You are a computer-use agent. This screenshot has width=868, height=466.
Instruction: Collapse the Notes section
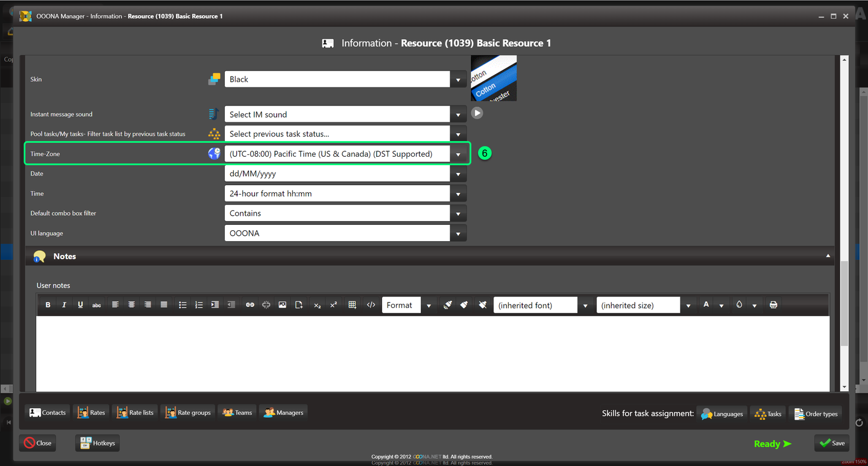tap(828, 256)
